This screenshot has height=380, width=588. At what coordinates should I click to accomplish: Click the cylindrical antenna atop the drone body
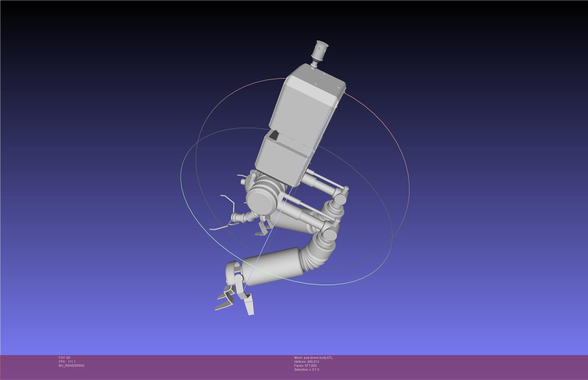(x=320, y=50)
